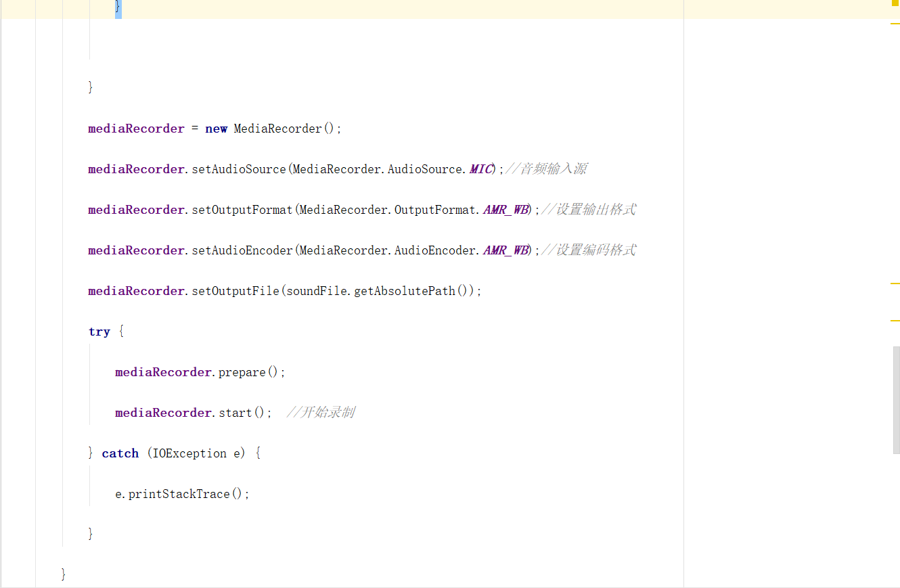900x588 pixels.
Task: Click the vertical scrollbar thumb
Action: pyautogui.click(x=897, y=399)
